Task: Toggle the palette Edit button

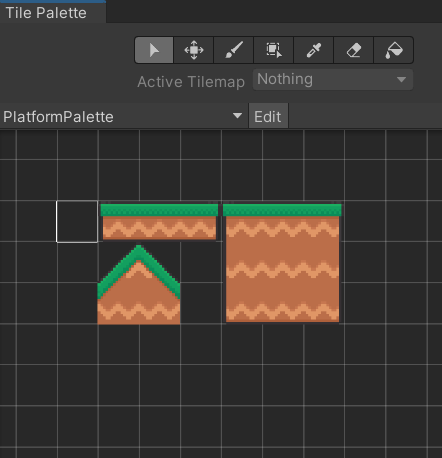Action: pos(268,116)
